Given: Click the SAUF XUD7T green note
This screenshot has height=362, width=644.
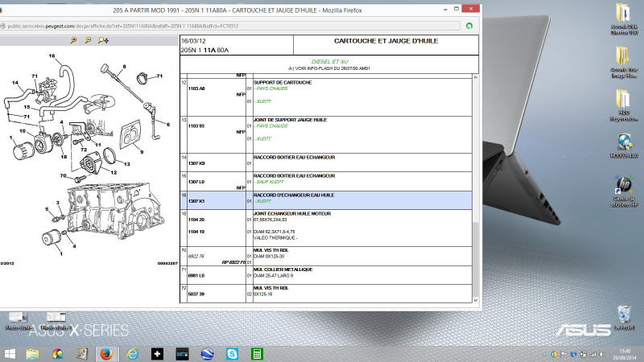Looking at the screenshot, I should tap(270, 182).
